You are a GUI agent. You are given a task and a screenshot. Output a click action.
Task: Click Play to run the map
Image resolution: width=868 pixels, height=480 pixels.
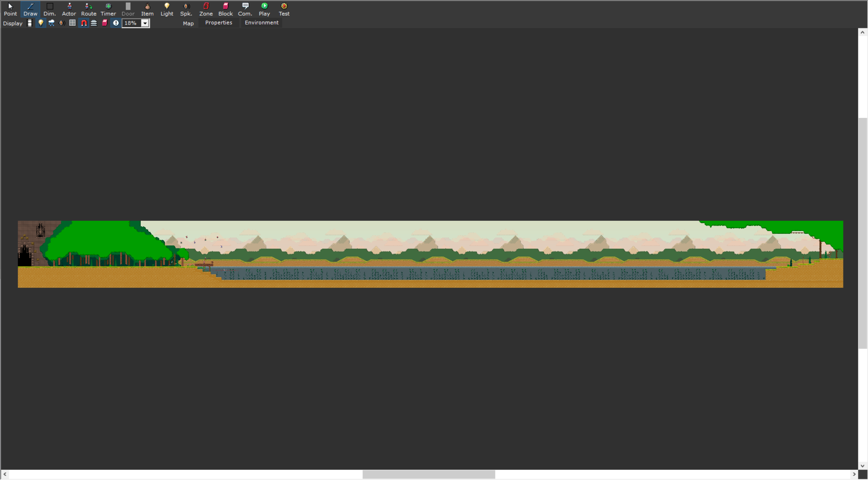point(264,9)
